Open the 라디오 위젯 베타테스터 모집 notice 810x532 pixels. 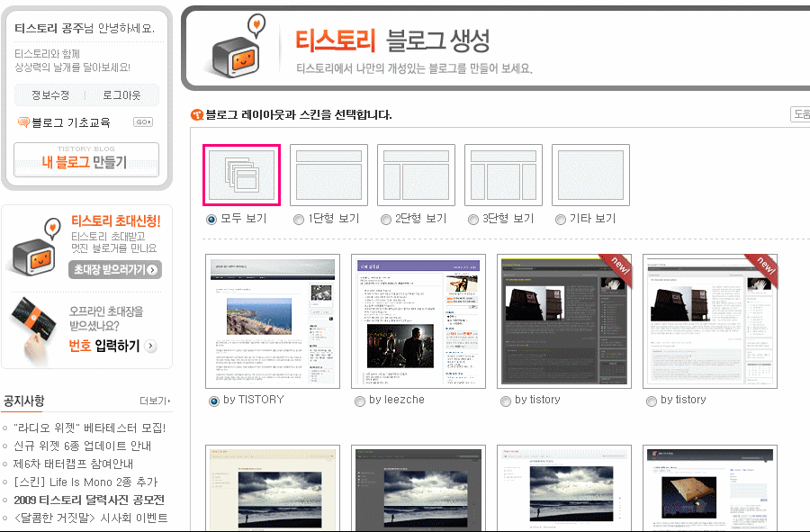89,428
